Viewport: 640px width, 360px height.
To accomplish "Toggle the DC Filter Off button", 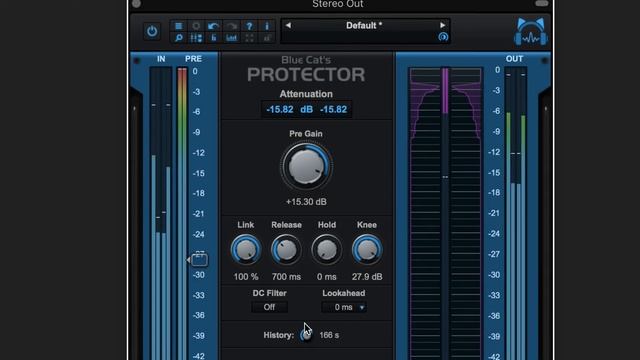I will pos(269,307).
